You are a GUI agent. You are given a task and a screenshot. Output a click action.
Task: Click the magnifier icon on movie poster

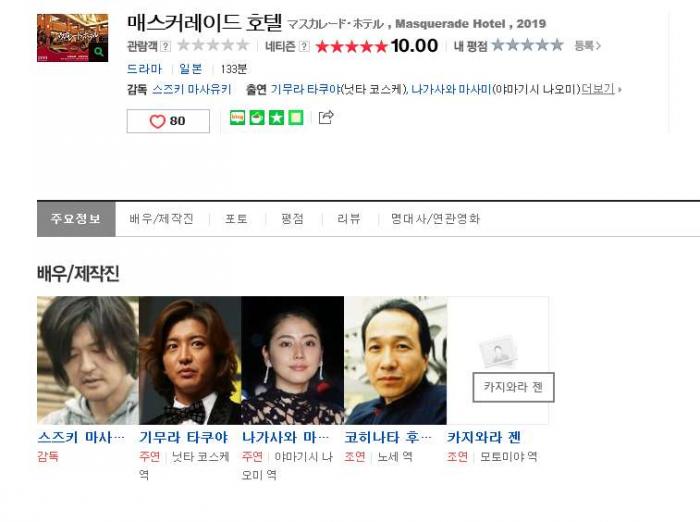(x=99, y=52)
